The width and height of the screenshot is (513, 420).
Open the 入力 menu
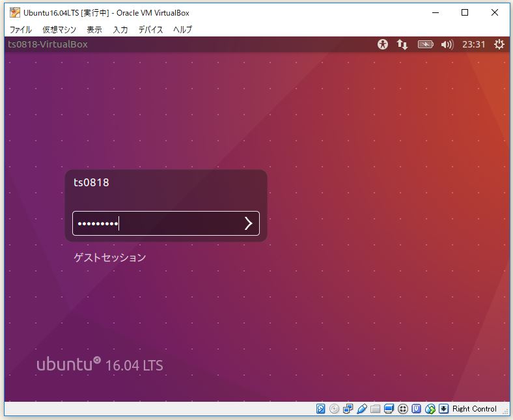click(x=120, y=30)
